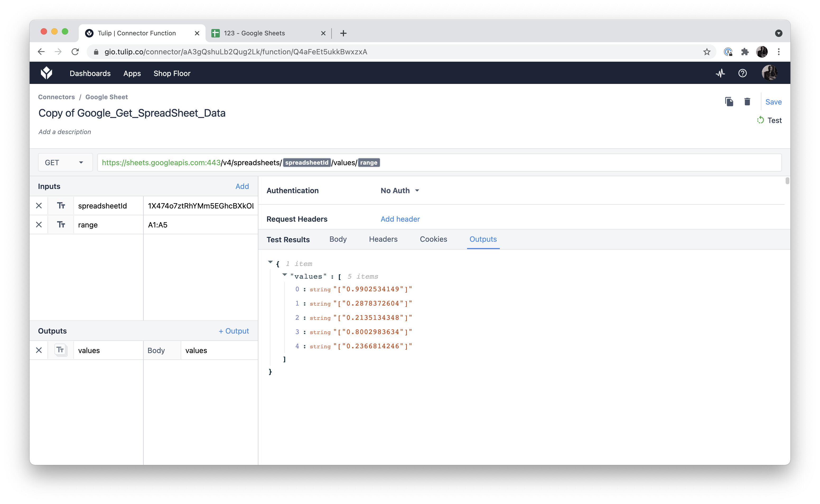Viewport: 820px width, 504px height.
Task: Open the help question mark icon
Action: click(x=742, y=73)
